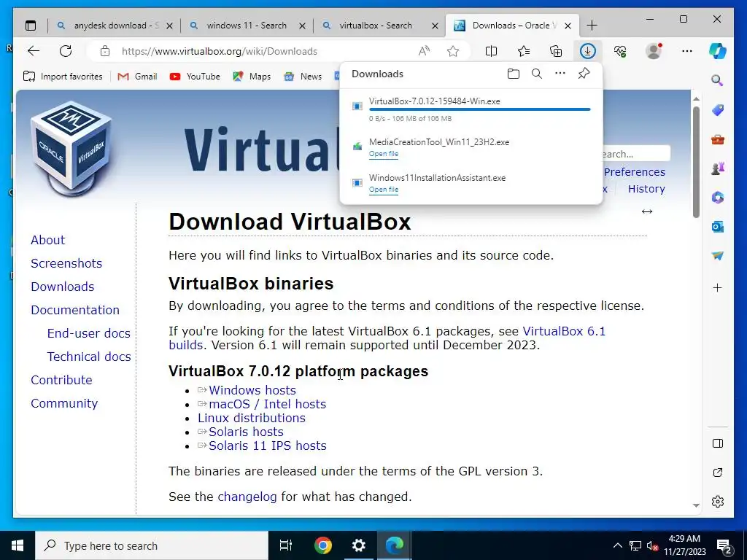Open Community in the left menu
The image size is (747, 560).
click(64, 403)
